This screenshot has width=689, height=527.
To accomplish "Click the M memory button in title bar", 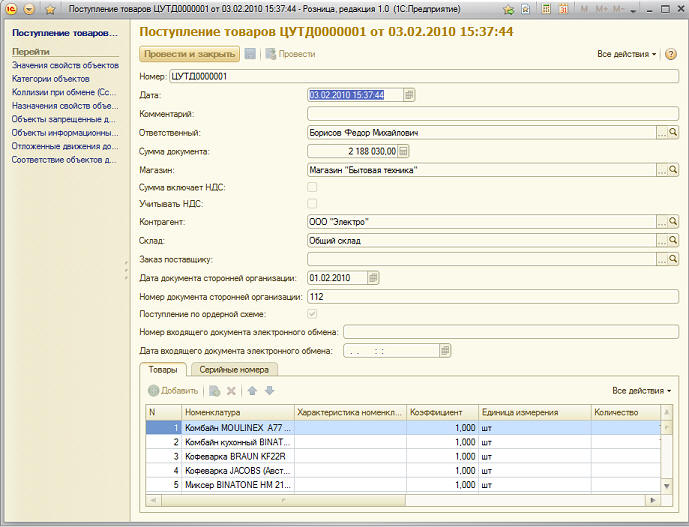I will tap(584, 9).
